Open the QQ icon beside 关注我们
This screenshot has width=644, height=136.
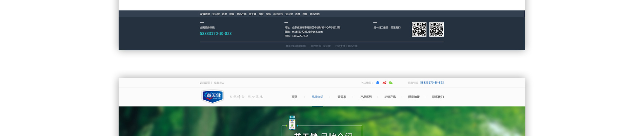pyautogui.click(x=378, y=83)
